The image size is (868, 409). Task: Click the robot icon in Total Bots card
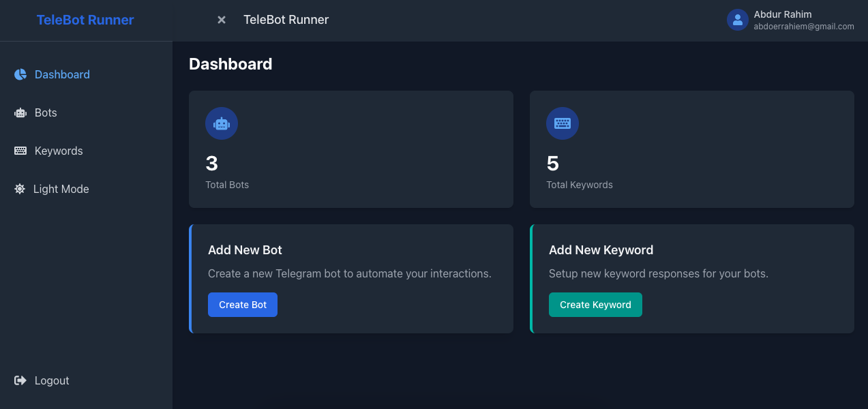(222, 123)
